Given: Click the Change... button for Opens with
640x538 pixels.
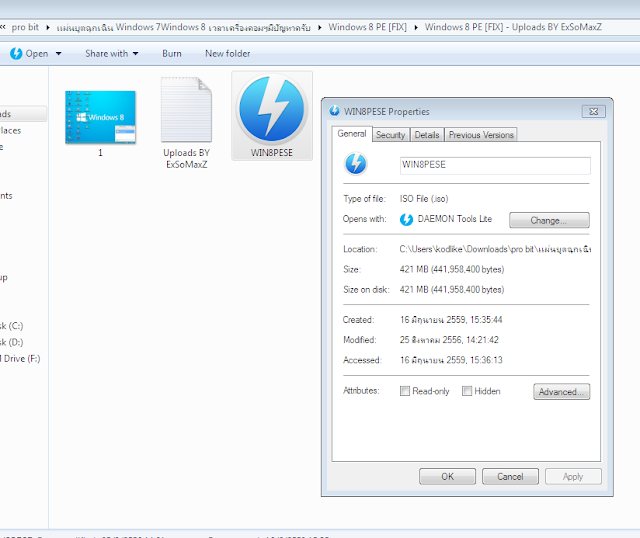Looking at the screenshot, I should click(549, 220).
